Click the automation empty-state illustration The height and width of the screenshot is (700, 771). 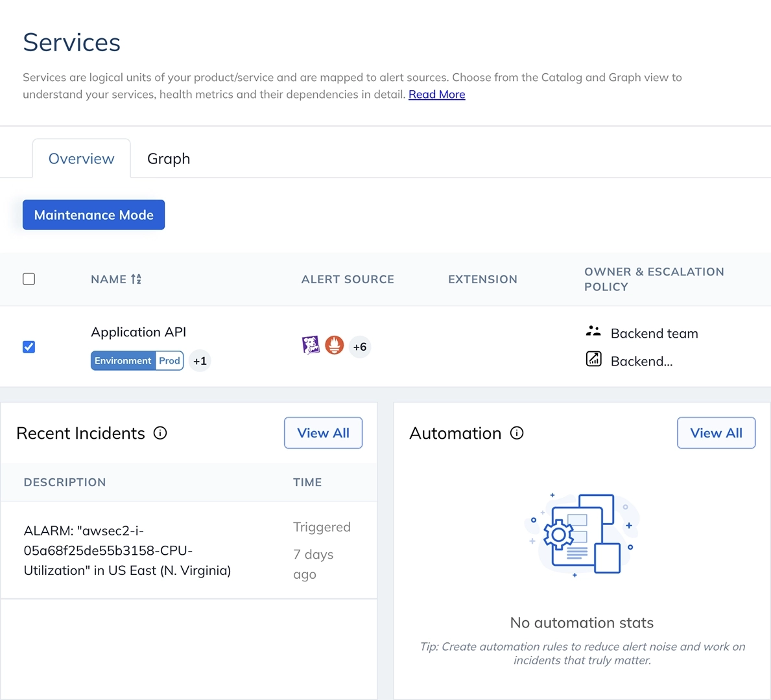pos(582,534)
